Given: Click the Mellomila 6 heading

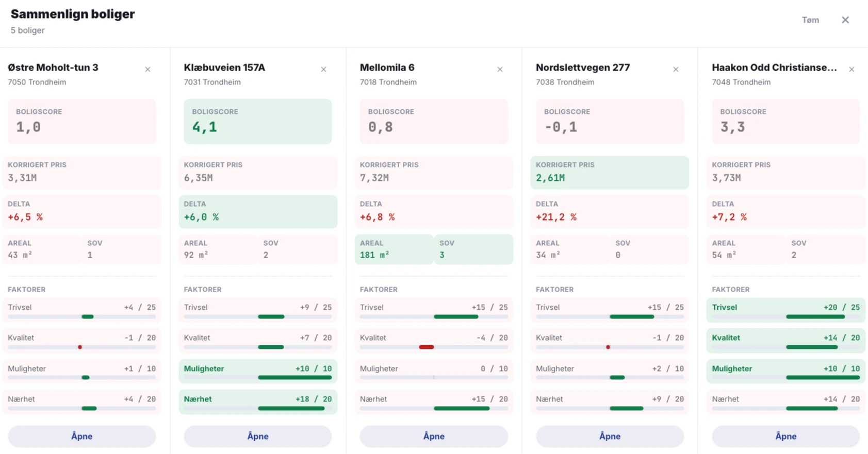Looking at the screenshot, I should [387, 68].
